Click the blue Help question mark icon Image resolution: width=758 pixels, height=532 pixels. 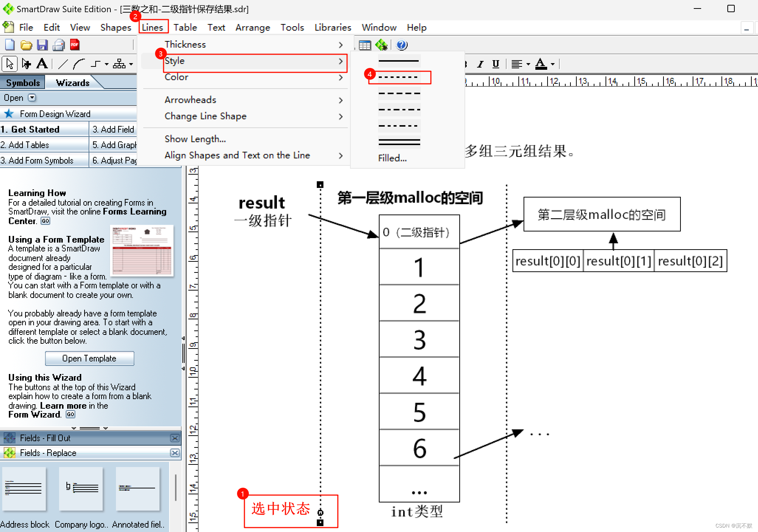[401, 45]
